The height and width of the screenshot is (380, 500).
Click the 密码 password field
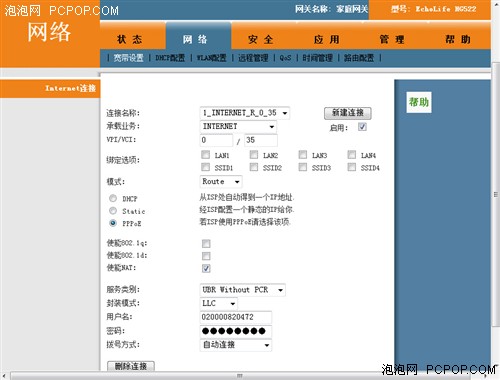click(x=236, y=331)
